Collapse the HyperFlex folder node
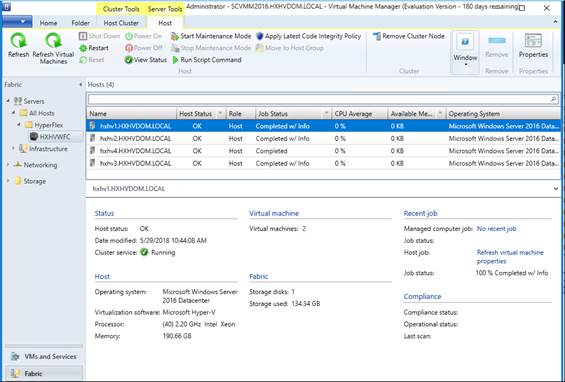 [x=19, y=125]
